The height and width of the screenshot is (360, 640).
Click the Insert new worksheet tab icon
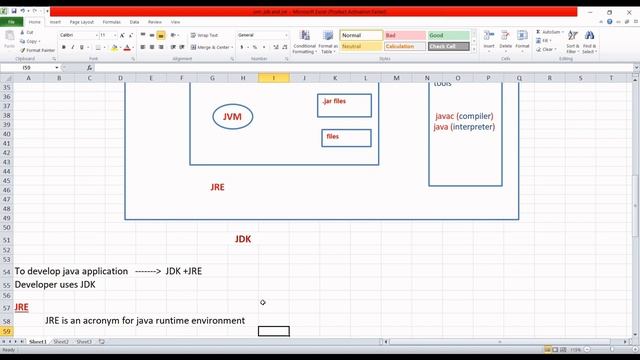102,342
